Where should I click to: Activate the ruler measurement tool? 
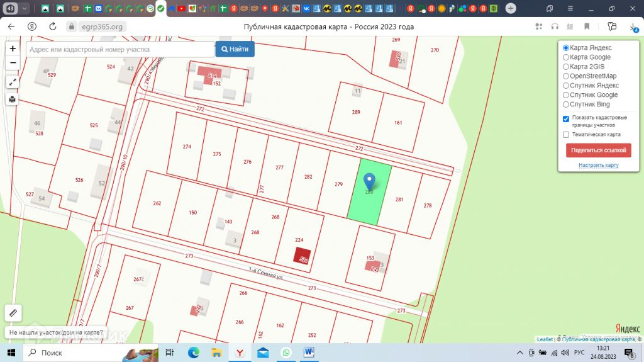coord(13,313)
